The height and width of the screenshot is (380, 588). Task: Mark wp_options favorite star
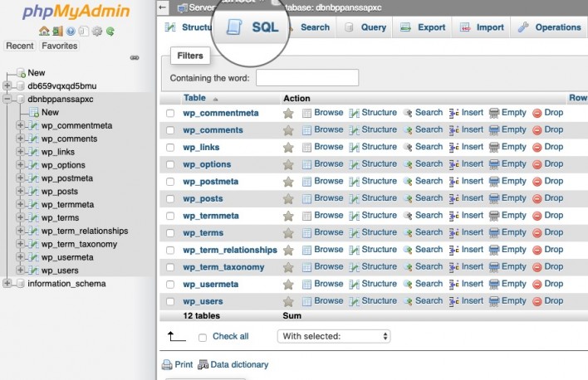coord(288,164)
